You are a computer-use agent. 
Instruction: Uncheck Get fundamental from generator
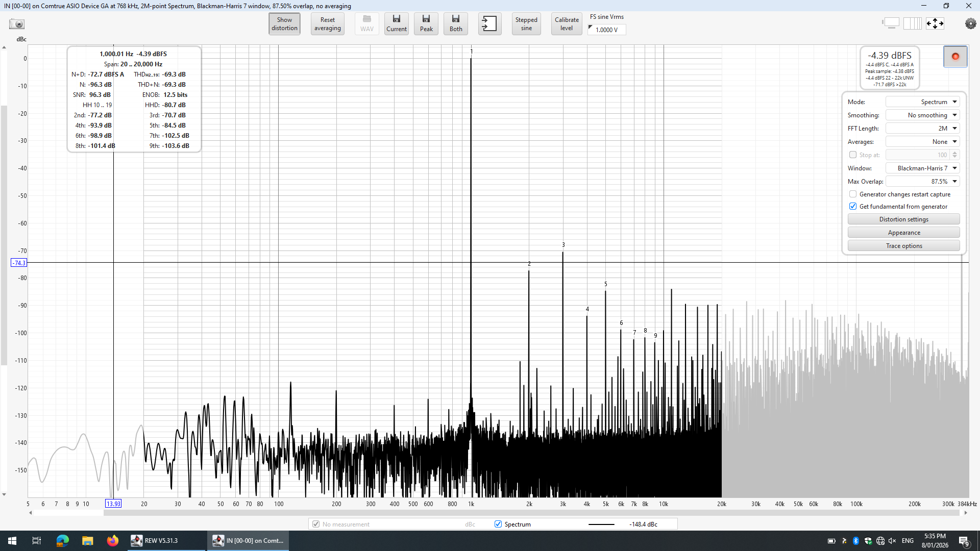(x=853, y=207)
